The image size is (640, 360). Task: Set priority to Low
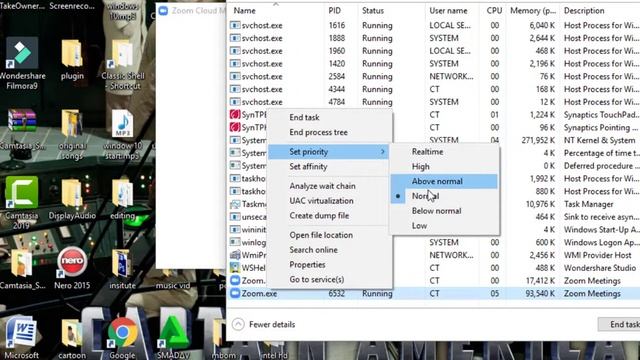[x=444, y=226]
